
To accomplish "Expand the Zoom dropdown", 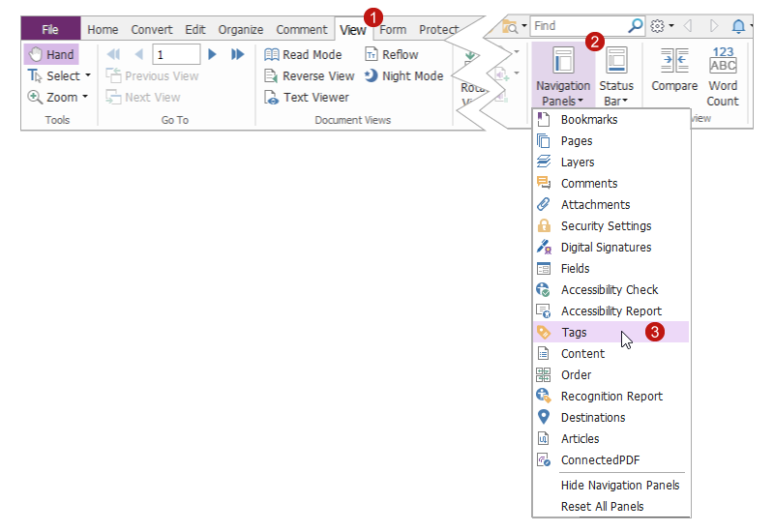I will (x=84, y=98).
